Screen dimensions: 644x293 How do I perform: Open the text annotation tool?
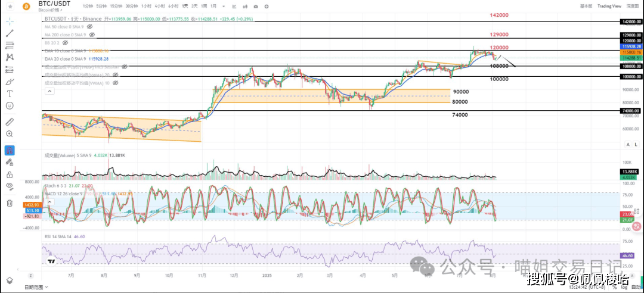click(x=10, y=93)
